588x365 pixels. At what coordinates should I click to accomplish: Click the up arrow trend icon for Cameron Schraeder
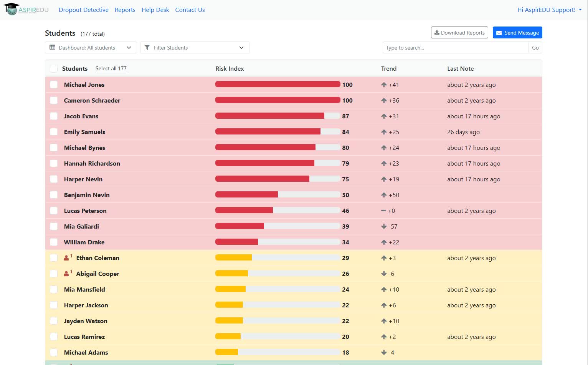(x=384, y=100)
